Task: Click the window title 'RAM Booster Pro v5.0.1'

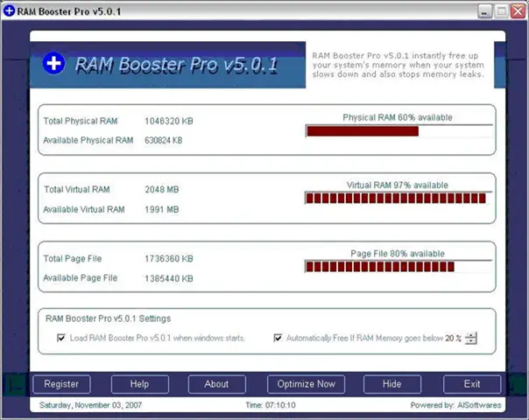Action: coord(69,11)
